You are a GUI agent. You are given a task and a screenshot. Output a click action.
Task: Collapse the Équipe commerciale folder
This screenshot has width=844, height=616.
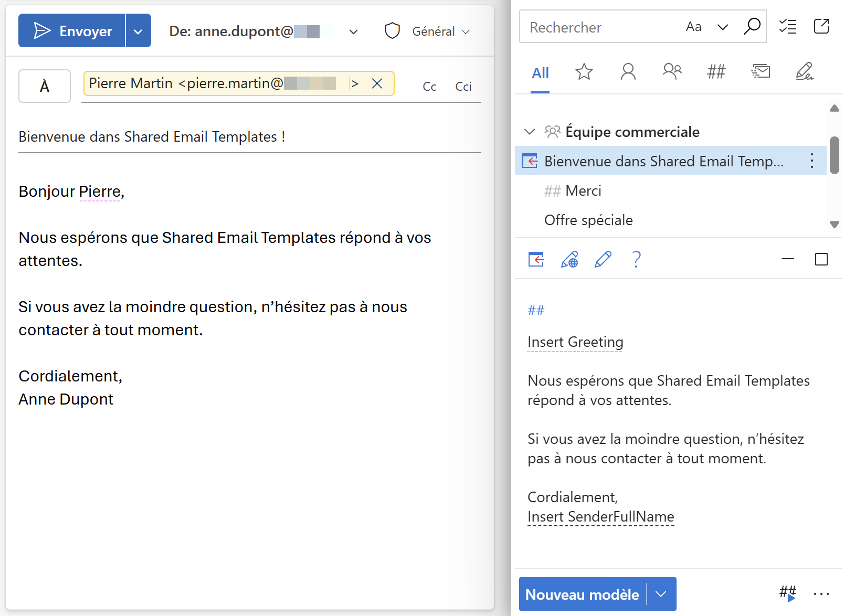530,132
